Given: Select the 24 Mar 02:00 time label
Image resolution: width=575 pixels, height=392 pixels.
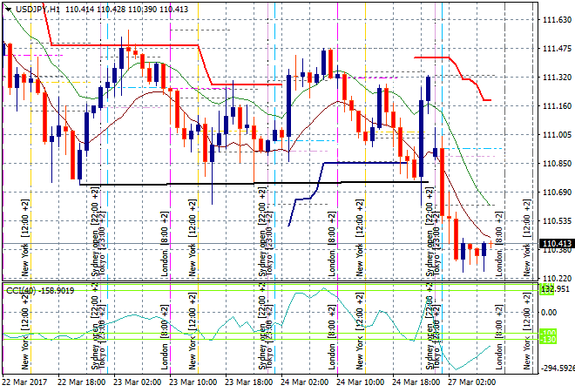Looking at the screenshot, I should (x=305, y=382).
